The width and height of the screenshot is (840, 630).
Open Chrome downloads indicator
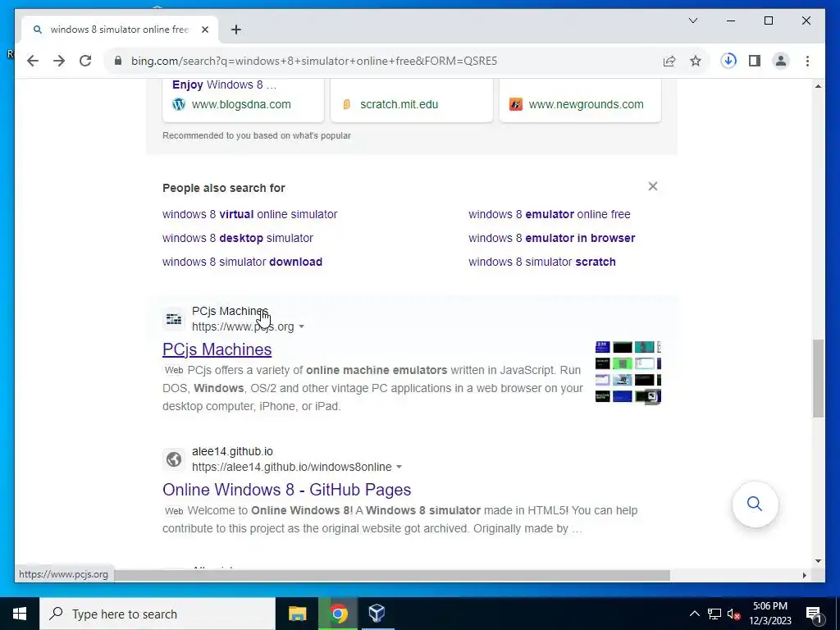click(728, 61)
